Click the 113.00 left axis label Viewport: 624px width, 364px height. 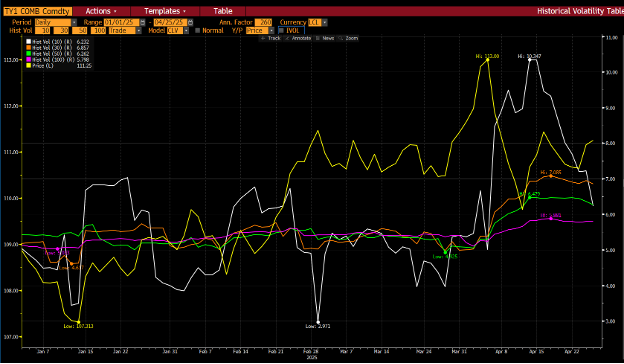coord(10,60)
